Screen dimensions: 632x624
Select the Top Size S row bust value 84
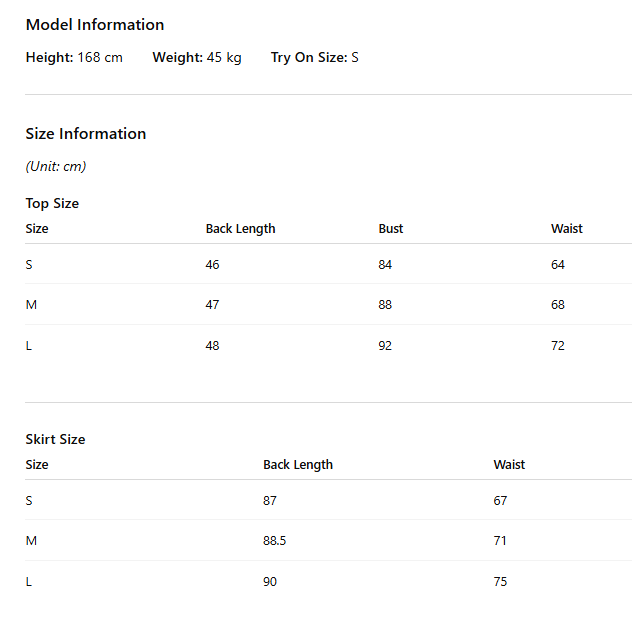tap(385, 264)
